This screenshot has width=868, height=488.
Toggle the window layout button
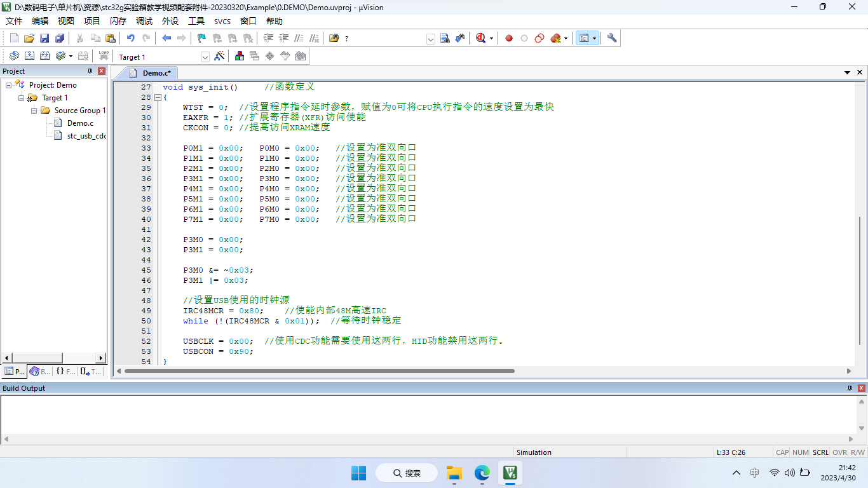point(583,38)
